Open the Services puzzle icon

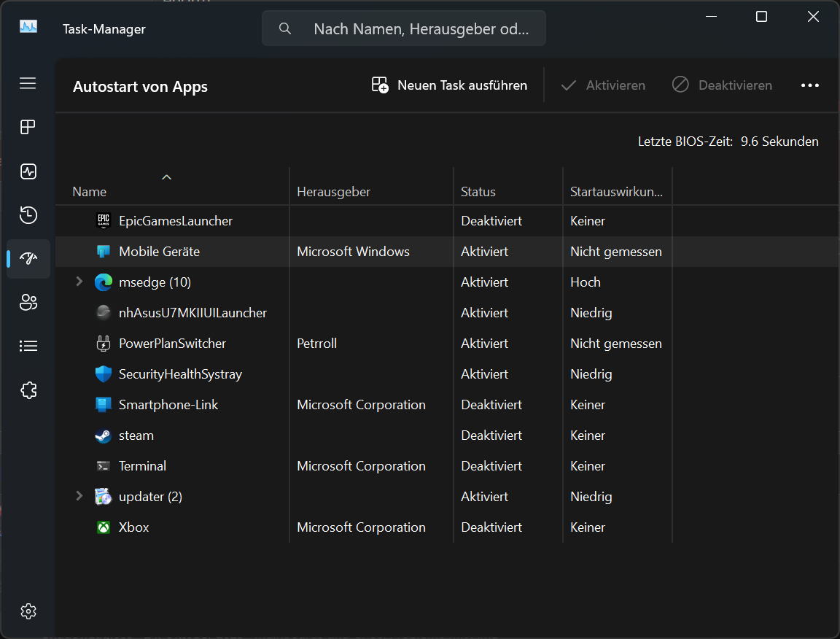28,390
